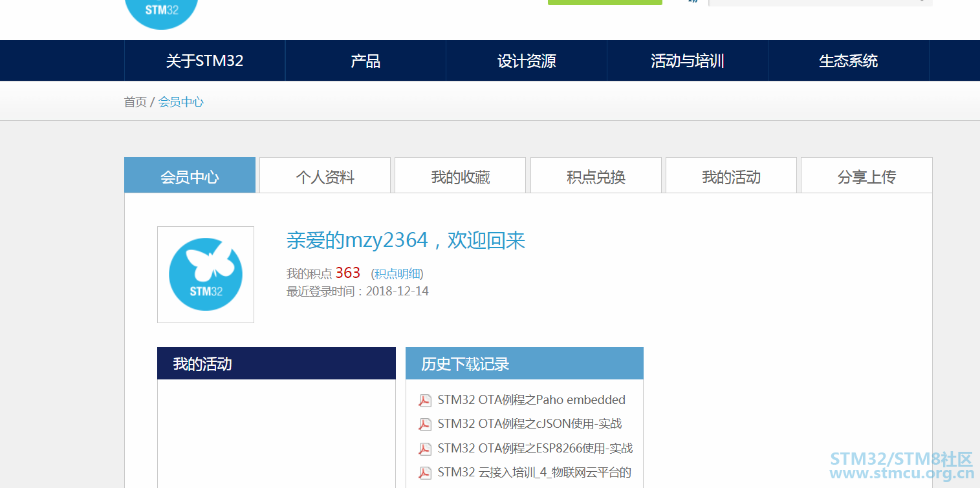Open the 活动与培训 navigation menu
The height and width of the screenshot is (488, 980).
click(x=688, y=61)
